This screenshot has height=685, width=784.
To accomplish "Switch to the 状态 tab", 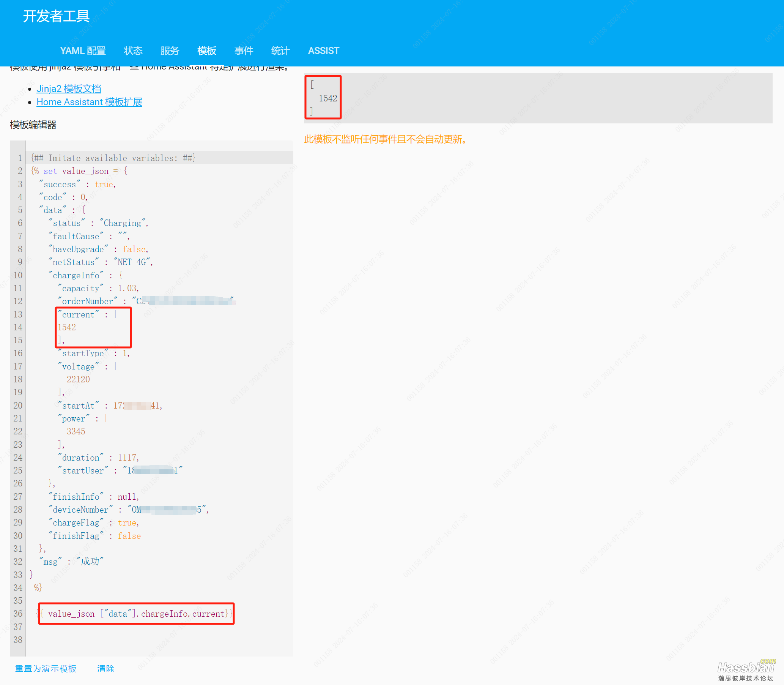I will tap(133, 51).
